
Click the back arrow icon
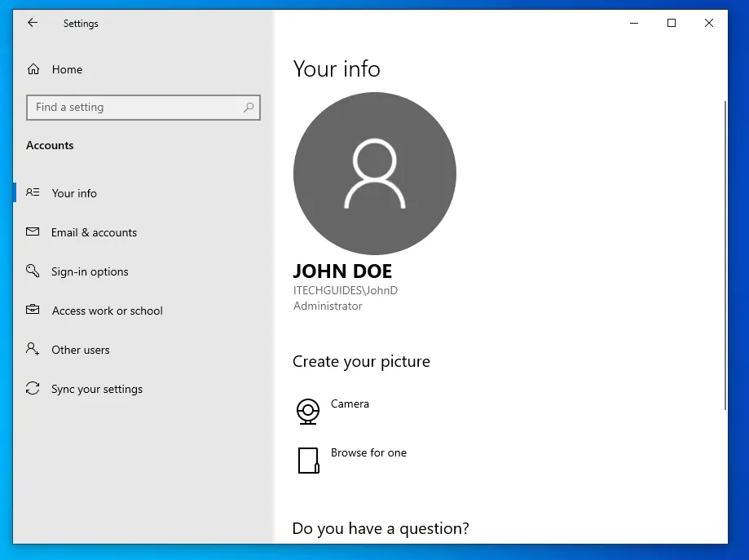click(x=32, y=23)
